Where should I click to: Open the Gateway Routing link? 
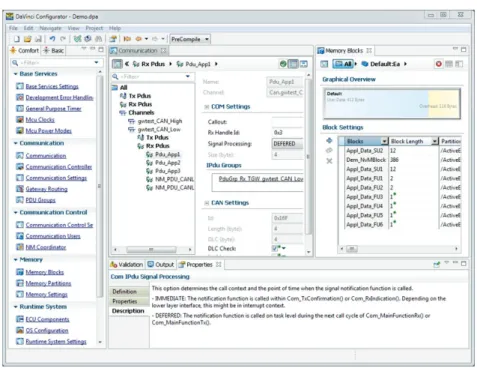46,189
